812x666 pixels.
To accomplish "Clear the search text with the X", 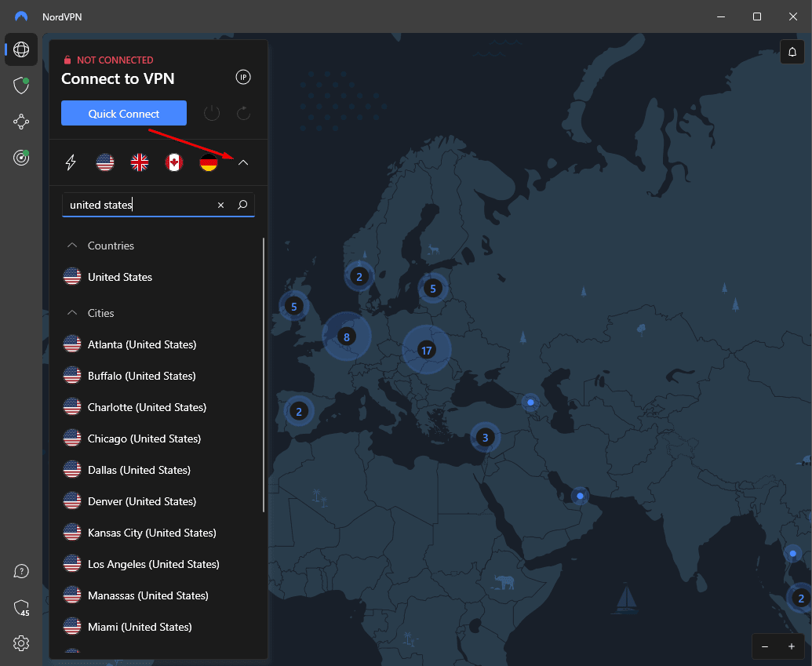I will point(220,205).
